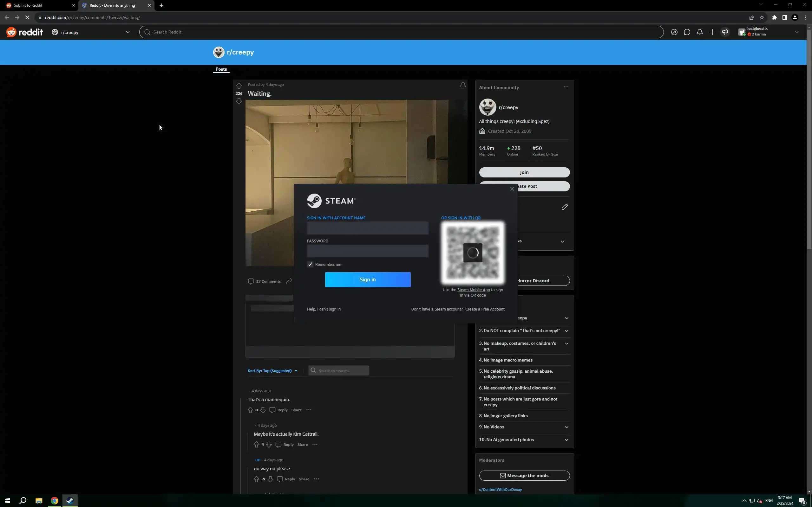Downvote the 'Waiting.' post
This screenshot has width=812, height=507.
(x=239, y=101)
